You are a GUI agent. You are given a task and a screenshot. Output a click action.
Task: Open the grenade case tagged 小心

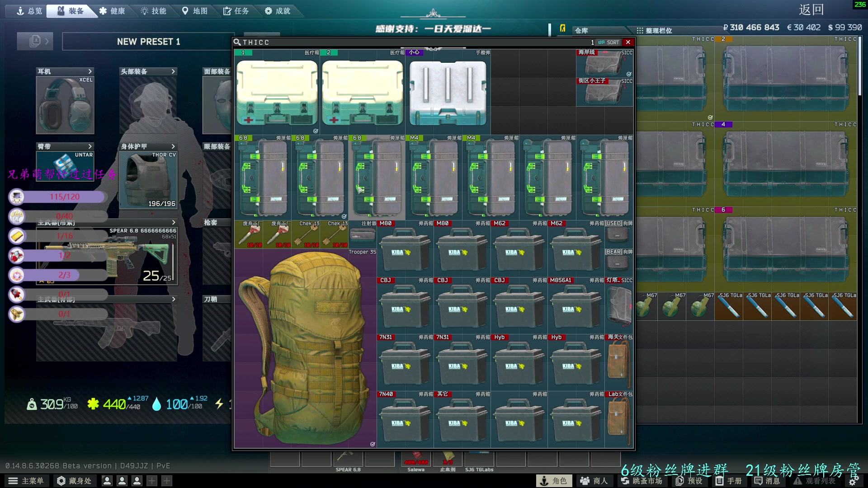(448, 92)
